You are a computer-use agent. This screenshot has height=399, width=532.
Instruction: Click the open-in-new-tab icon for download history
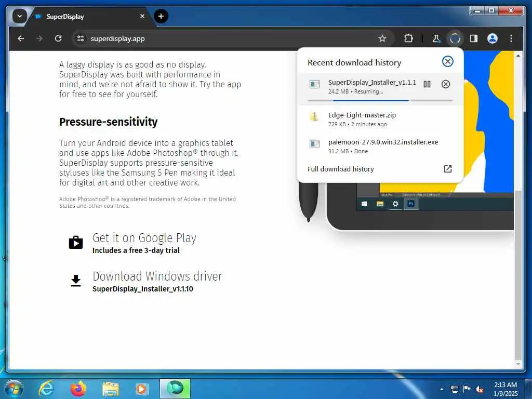tap(447, 169)
